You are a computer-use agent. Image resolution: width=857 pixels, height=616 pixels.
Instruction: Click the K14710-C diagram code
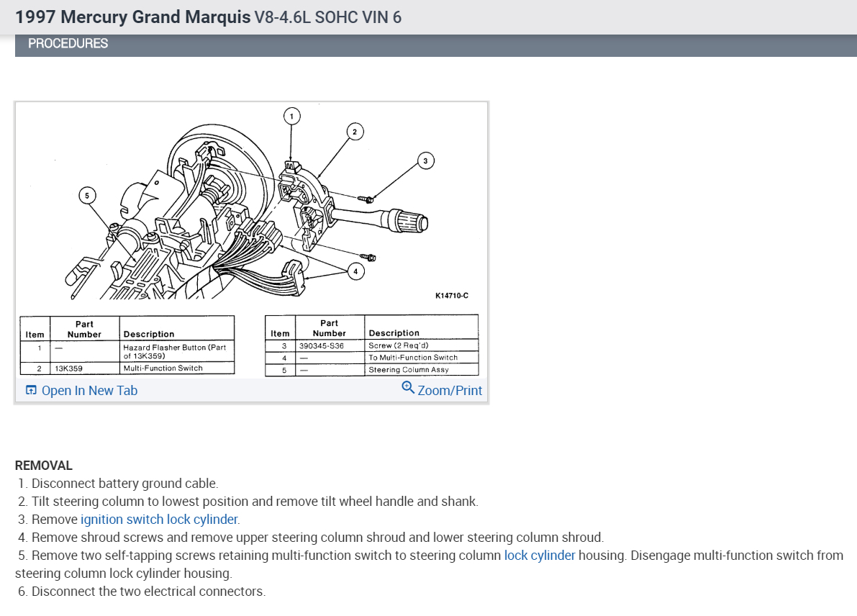[x=451, y=296]
